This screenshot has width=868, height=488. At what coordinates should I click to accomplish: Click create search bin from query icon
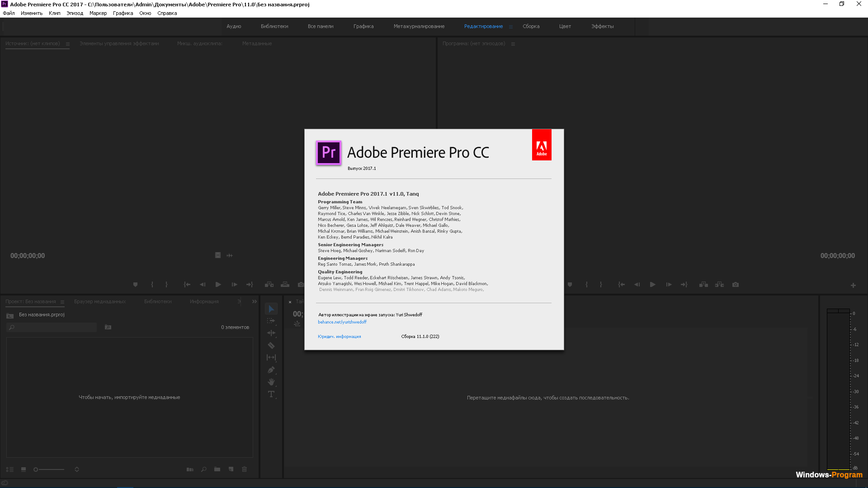[108, 327]
